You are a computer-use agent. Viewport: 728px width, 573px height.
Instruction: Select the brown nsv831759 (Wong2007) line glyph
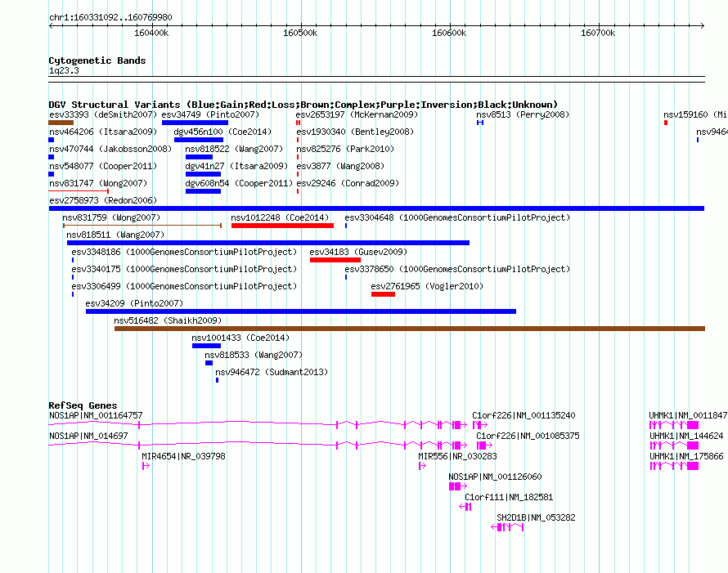142,226
